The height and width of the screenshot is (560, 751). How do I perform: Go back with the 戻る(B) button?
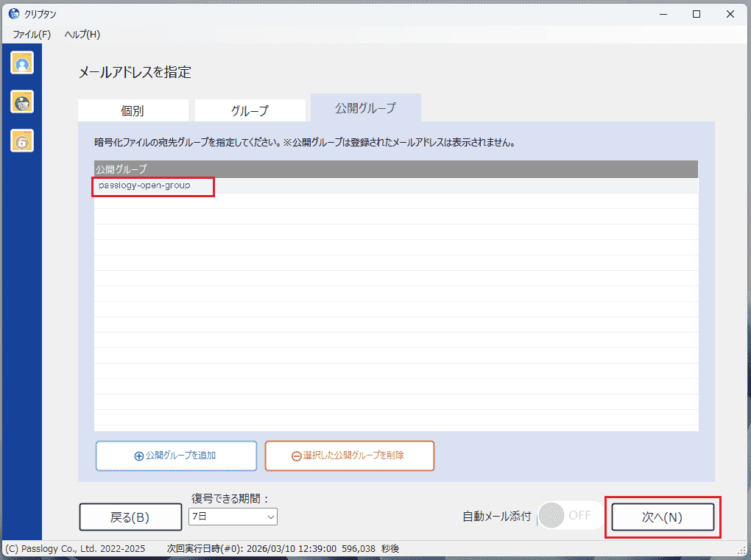[x=130, y=517]
